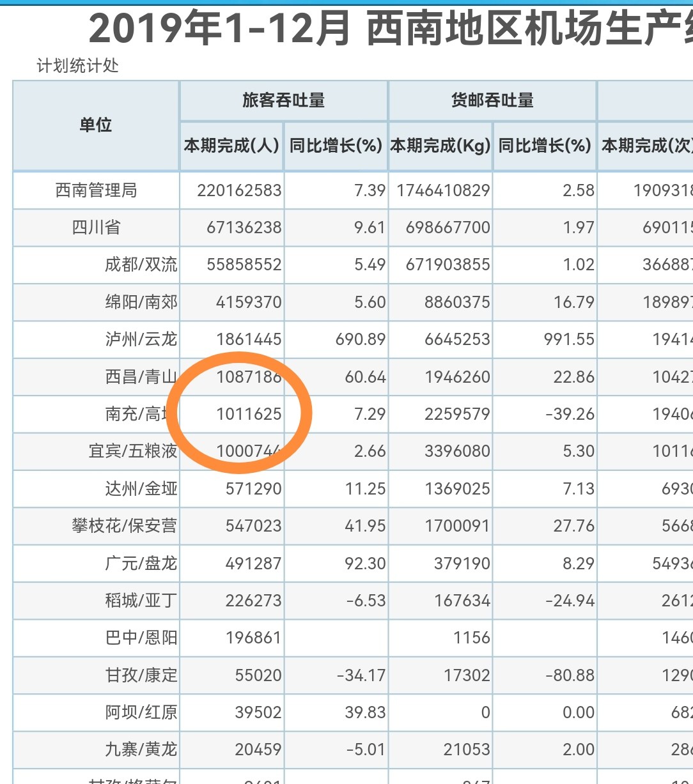Click the 甘孜/康定 growth value -34.17
This screenshot has width=693, height=784.
coord(361,675)
